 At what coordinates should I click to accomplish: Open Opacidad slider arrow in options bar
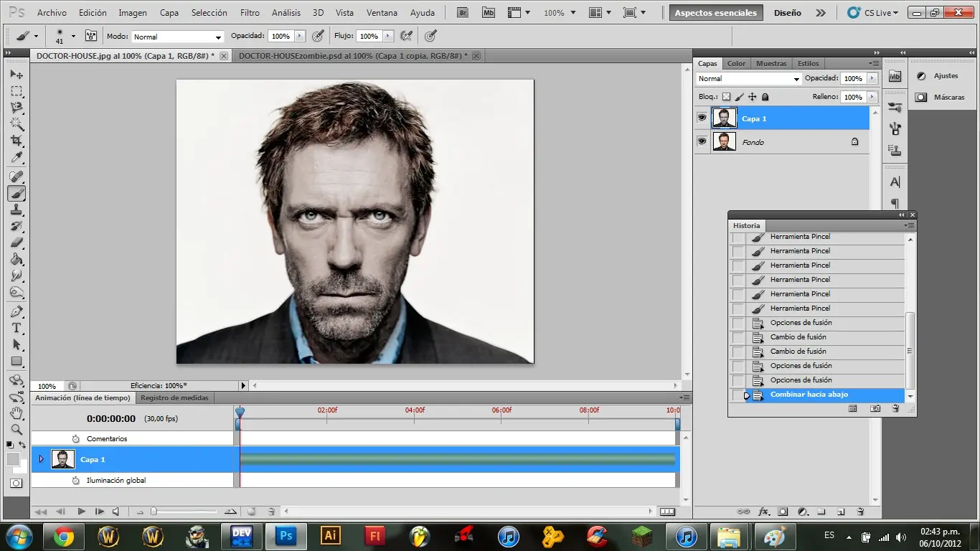pyautogui.click(x=300, y=36)
